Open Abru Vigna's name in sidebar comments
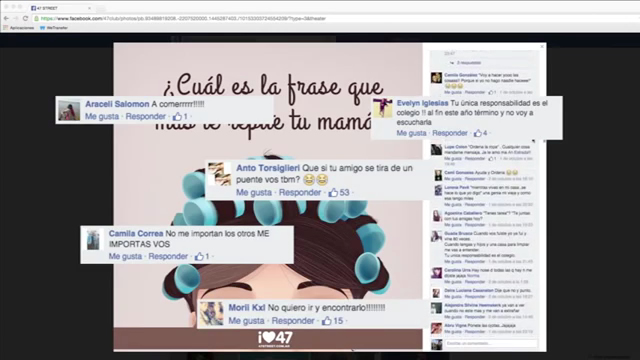 point(456,326)
